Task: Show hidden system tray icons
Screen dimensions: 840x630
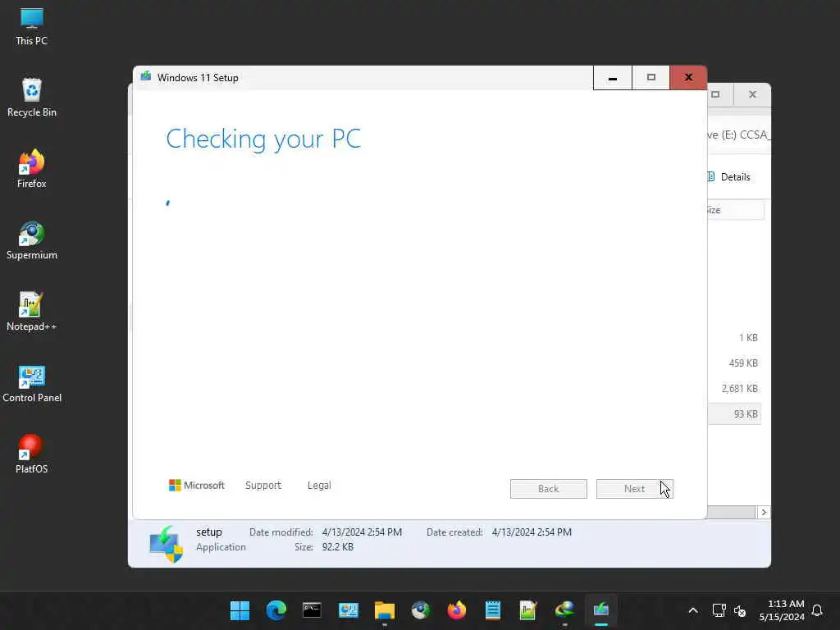Action: point(692,610)
